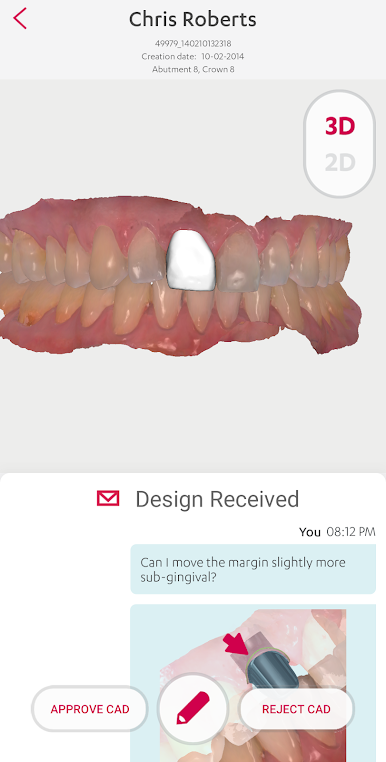Tap the creation date line
The image size is (386, 762).
pyautogui.click(x=193, y=56)
